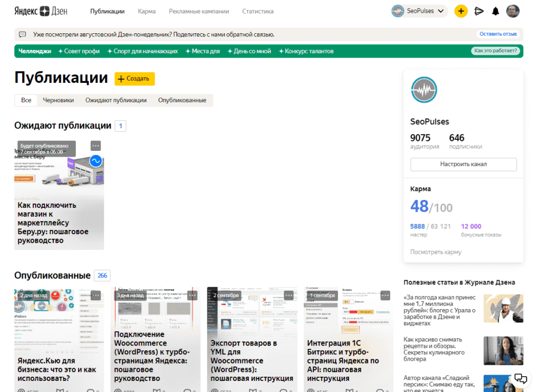The image size is (540, 392).
Task: Open three-dots menu on Подключение Woocommerce card
Action: tap(192, 295)
